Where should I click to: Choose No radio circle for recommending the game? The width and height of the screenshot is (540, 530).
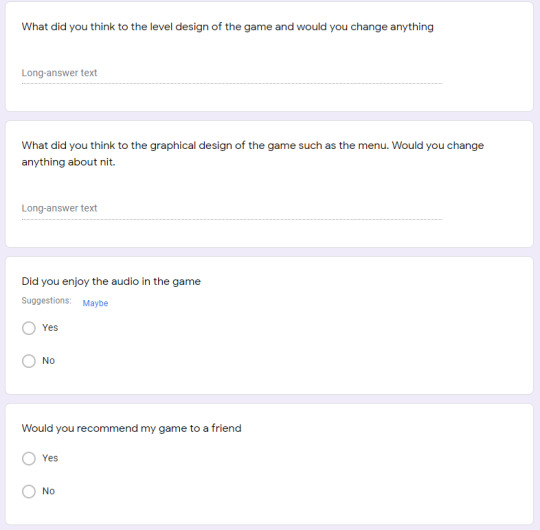pyautogui.click(x=29, y=491)
